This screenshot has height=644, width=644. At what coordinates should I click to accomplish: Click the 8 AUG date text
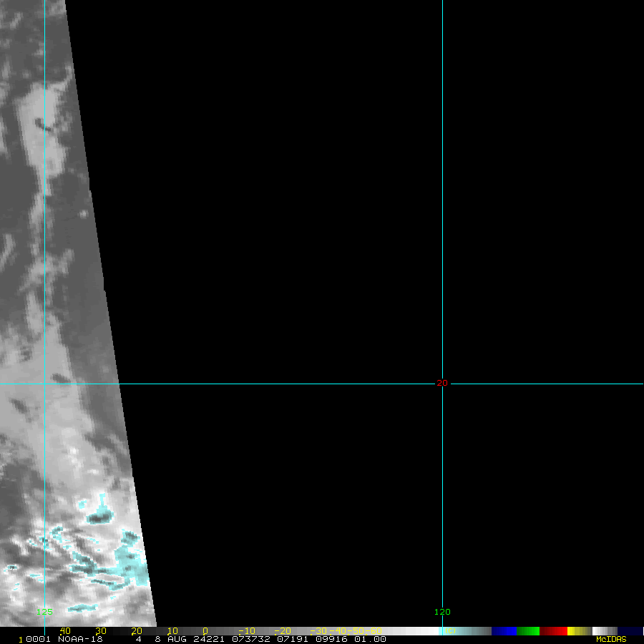pos(170,639)
